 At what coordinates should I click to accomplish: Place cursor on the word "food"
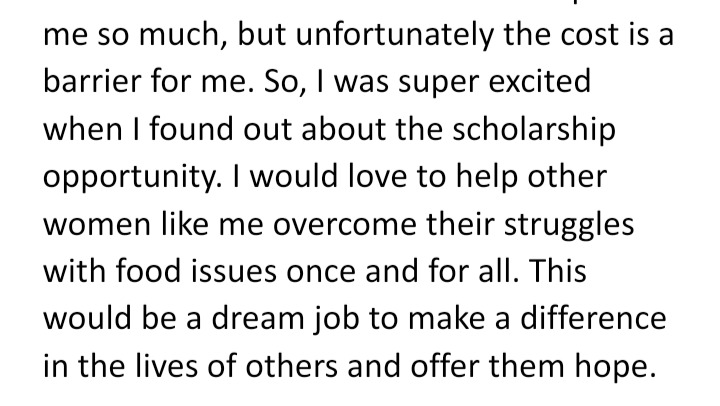pyautogui.click(x=147, y=271)
